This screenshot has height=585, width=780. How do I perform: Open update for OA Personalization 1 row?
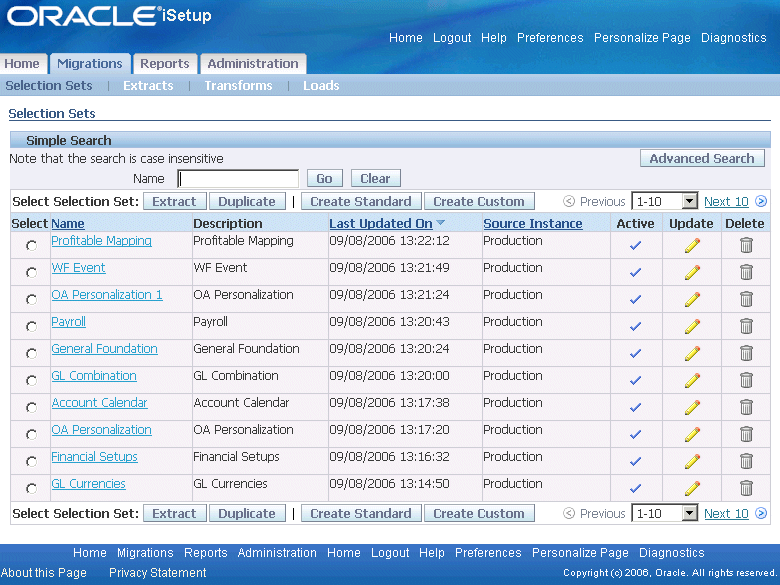[x=692, y=299]
